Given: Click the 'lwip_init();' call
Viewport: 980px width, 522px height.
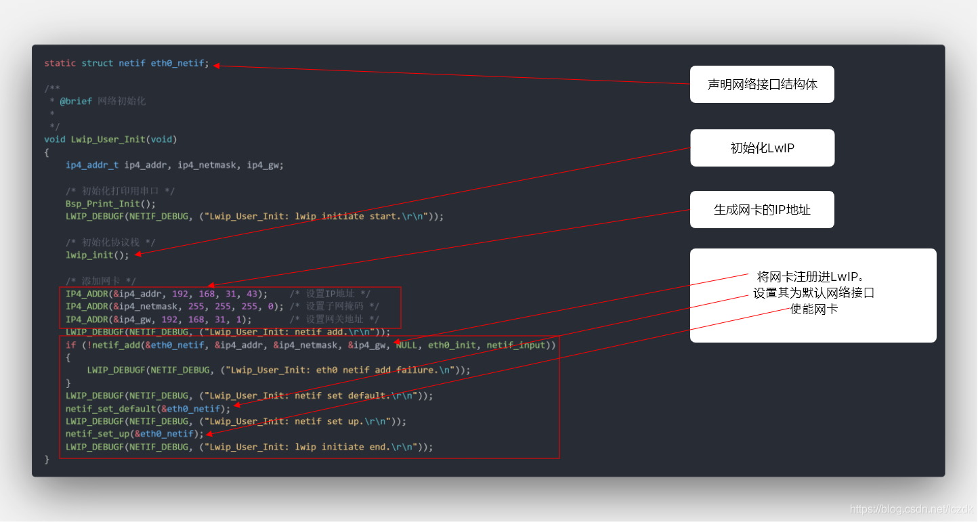Looking at the screenshot, I should [x=98, y=255].
